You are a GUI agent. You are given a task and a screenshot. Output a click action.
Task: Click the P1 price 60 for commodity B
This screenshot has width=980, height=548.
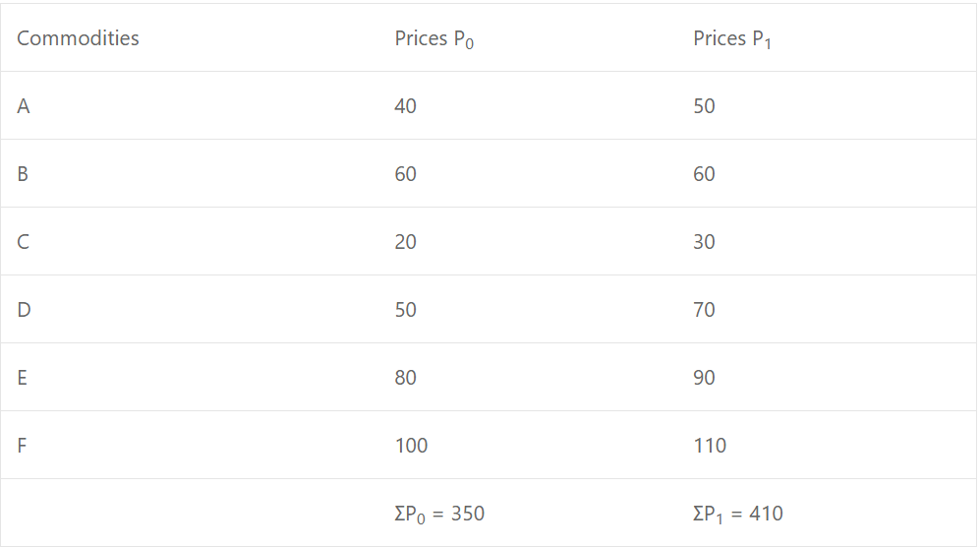point(704,174)
